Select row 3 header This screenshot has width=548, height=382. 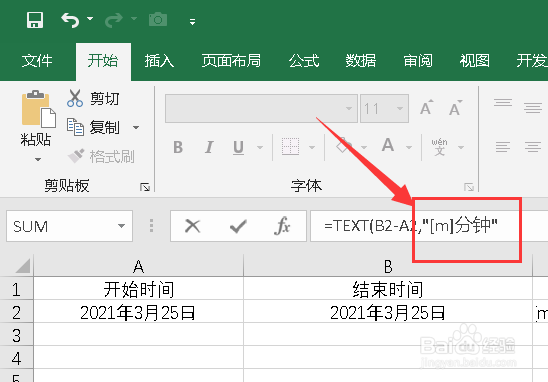point(16,335)
